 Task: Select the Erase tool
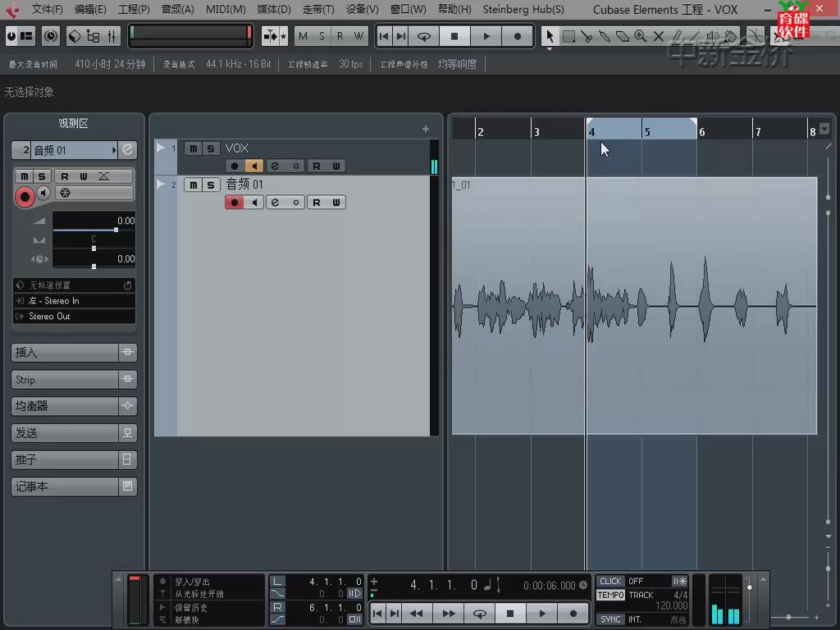pos(623,36)
